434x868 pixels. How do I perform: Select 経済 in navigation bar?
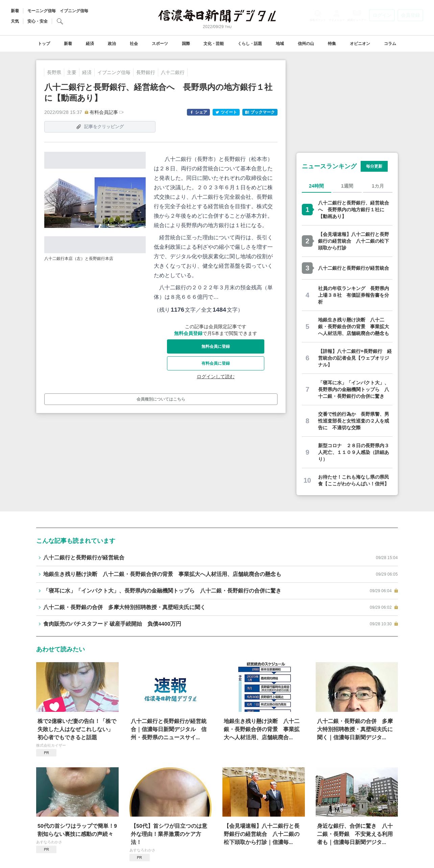click(90, 44)
